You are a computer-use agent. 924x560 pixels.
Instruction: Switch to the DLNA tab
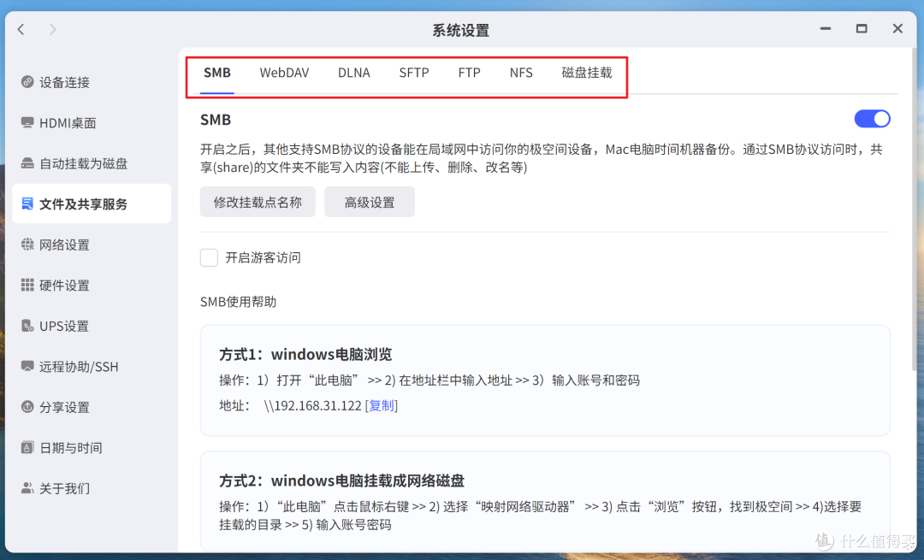(353, 73)
